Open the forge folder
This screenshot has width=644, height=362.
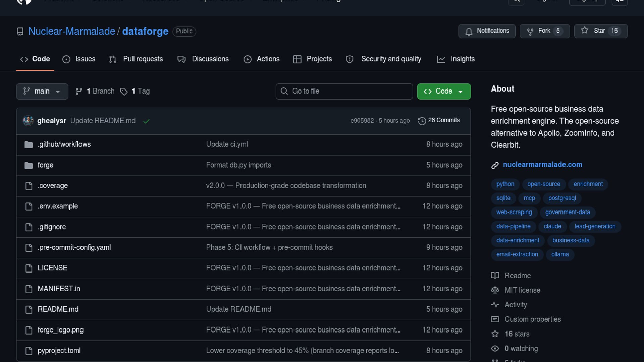pyautogui.click(x=45, y=165)
